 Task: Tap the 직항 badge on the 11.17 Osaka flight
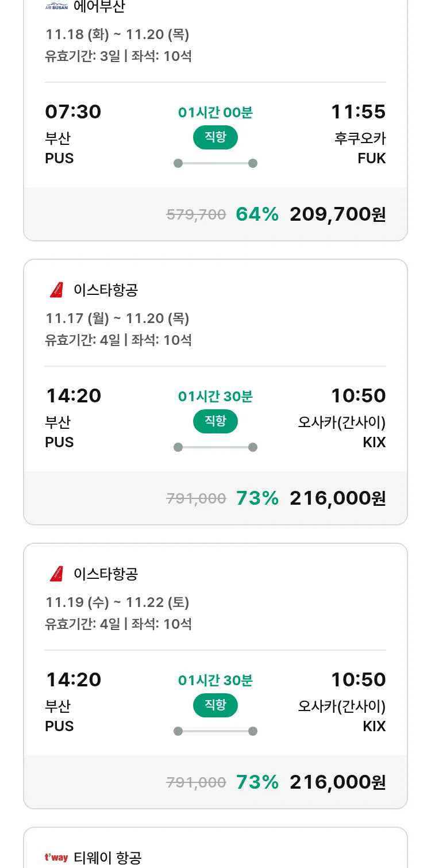(215, 421)
